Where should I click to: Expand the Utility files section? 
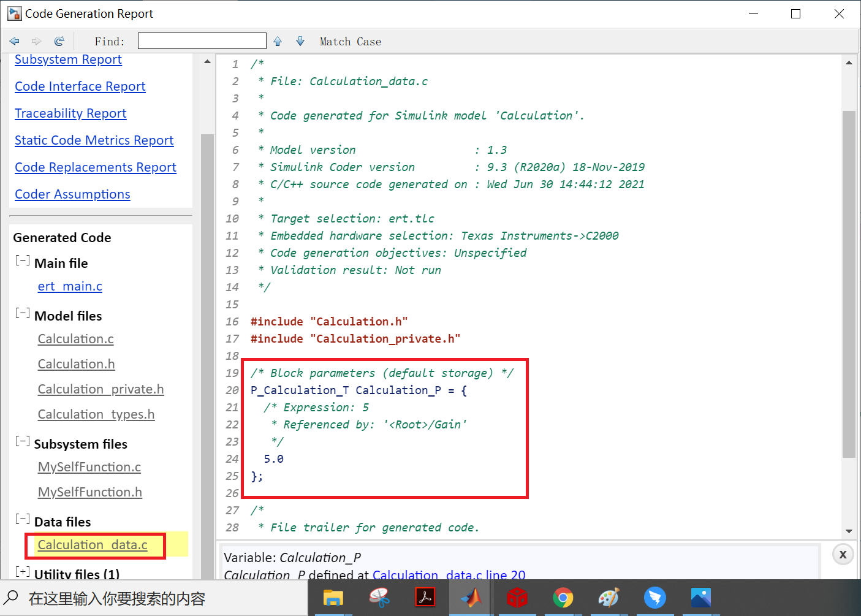(x=23, y=571)
